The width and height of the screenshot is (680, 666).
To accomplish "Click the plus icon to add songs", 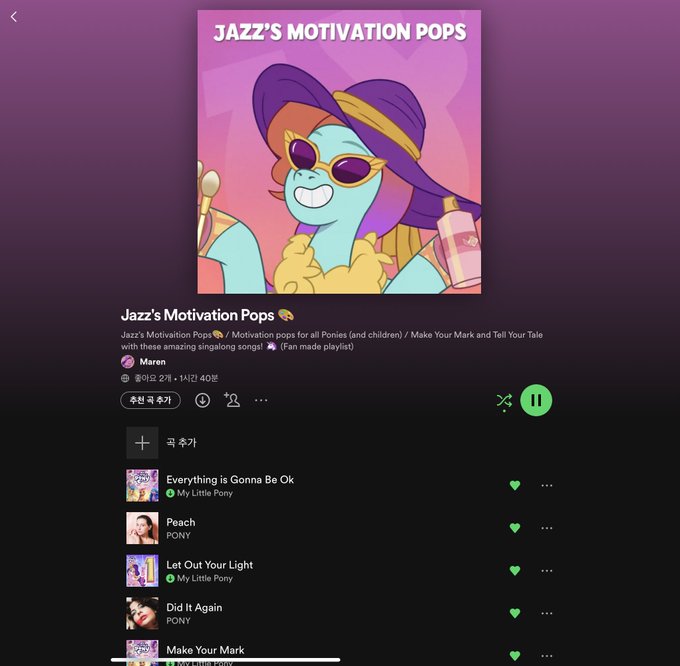I will (142, 443).
